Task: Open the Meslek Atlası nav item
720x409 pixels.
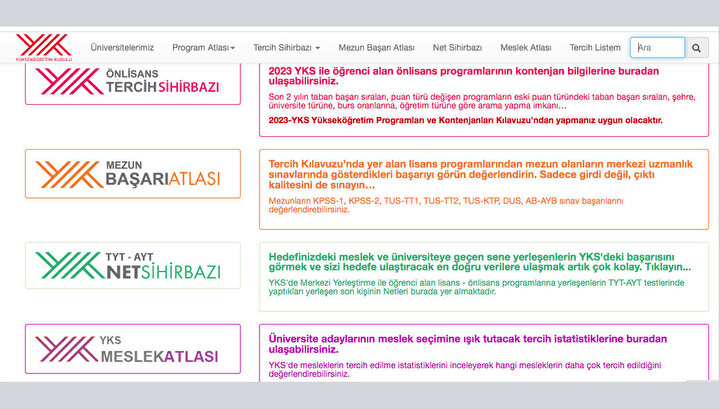Action: tap(526, 48)
